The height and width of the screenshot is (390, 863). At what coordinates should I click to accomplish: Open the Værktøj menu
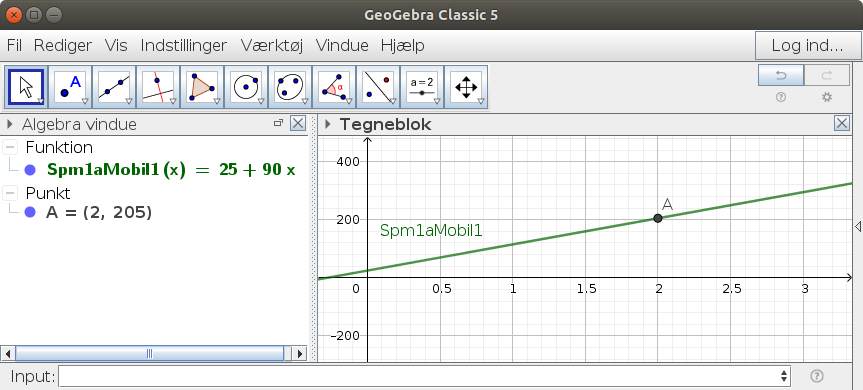pos(271,45)
